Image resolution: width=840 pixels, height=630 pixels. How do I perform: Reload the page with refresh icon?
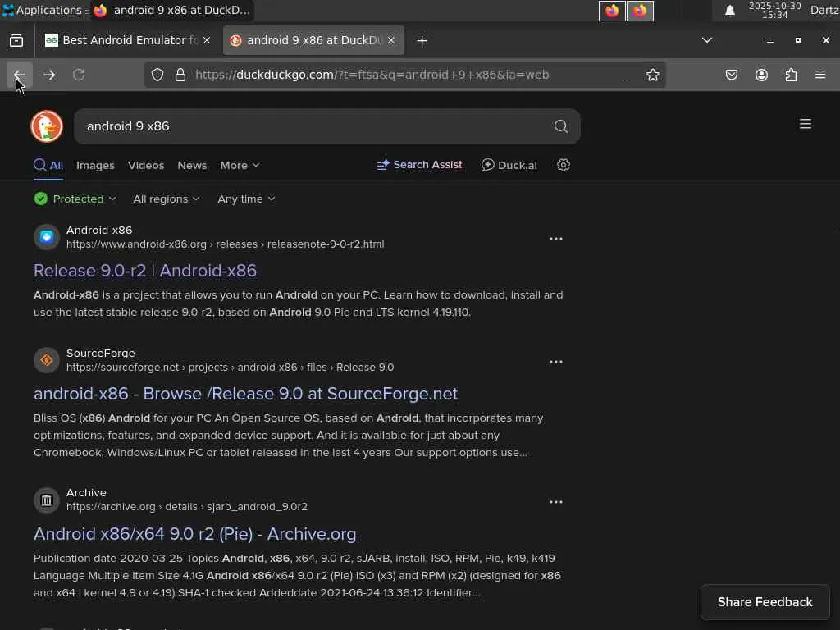click(79, 75)
